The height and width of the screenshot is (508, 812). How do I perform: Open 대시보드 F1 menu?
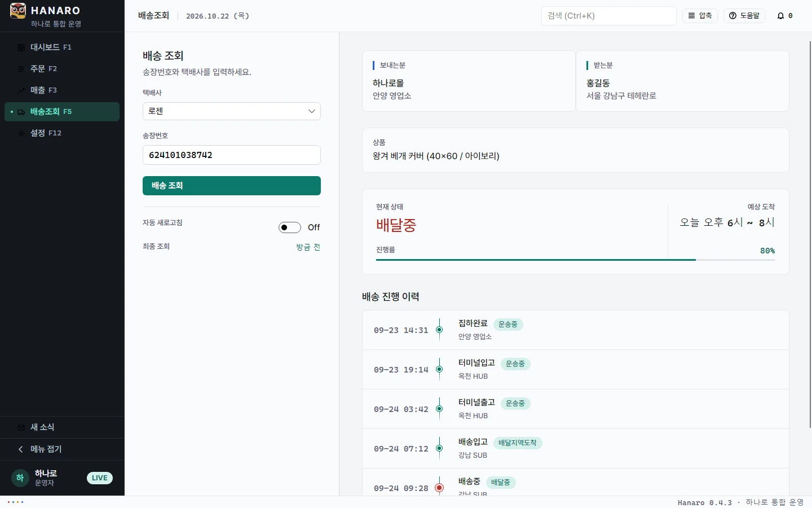[62, 47]
